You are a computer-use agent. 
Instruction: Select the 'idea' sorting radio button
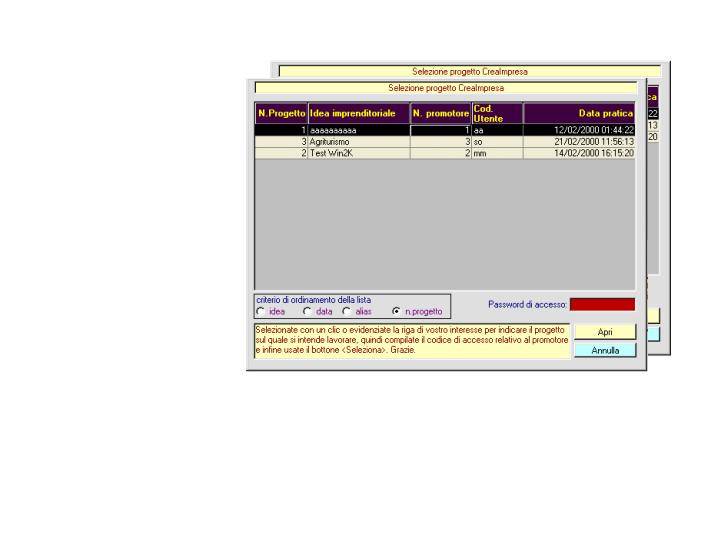(x=261, y=311)
